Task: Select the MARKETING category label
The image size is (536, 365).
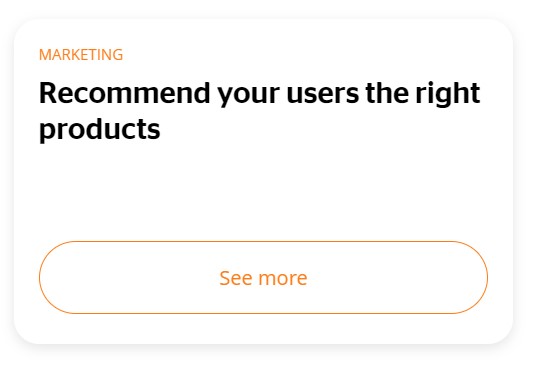Action: coord(81,55)
